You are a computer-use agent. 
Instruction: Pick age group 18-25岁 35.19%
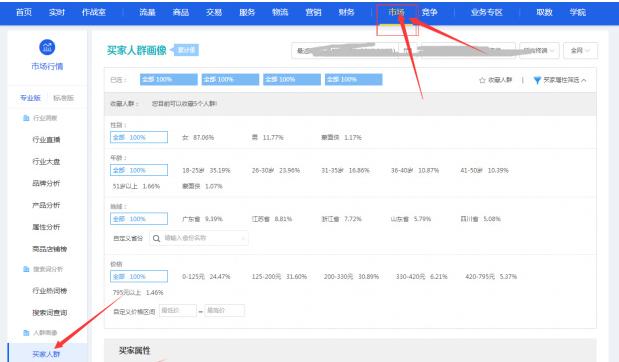click(x=206, y=171)
